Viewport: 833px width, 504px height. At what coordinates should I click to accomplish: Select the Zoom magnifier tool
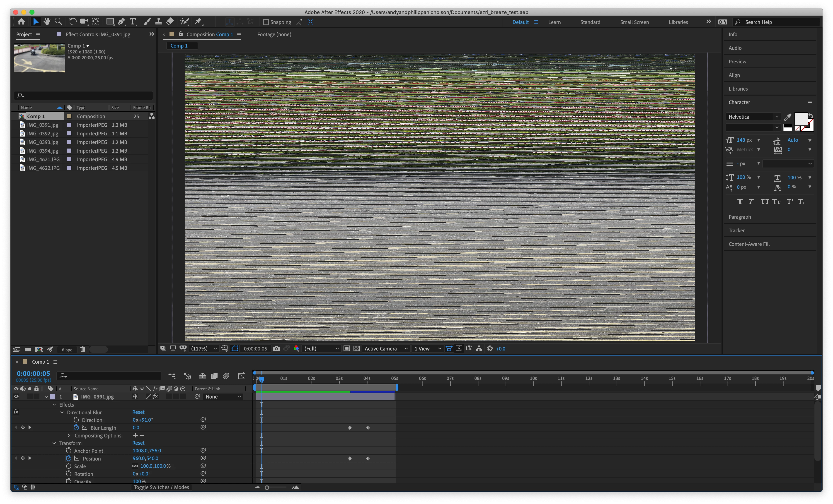click(x=58, y=22)
